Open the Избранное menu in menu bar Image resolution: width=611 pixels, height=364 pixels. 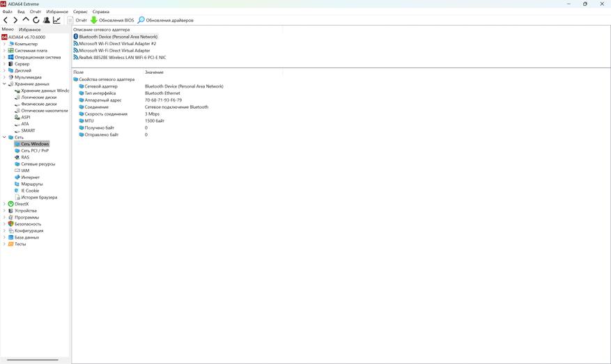coord(57,12)
